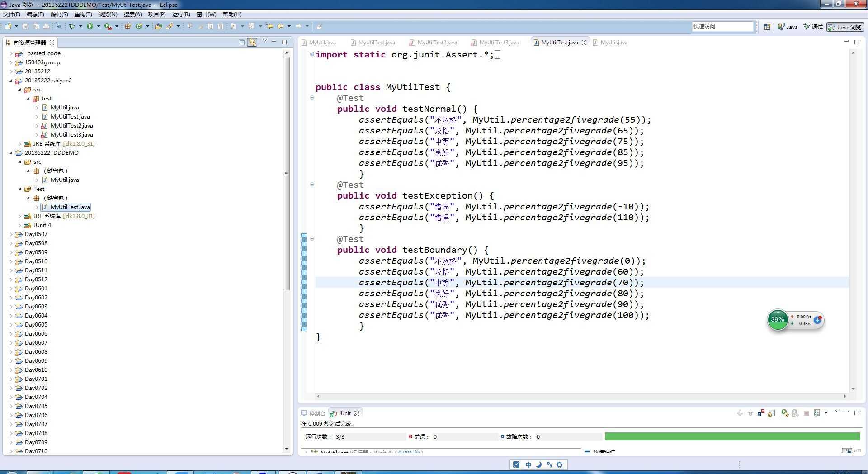
Task: Click the network speed widget showing 39%
Action: pos(778,320)
